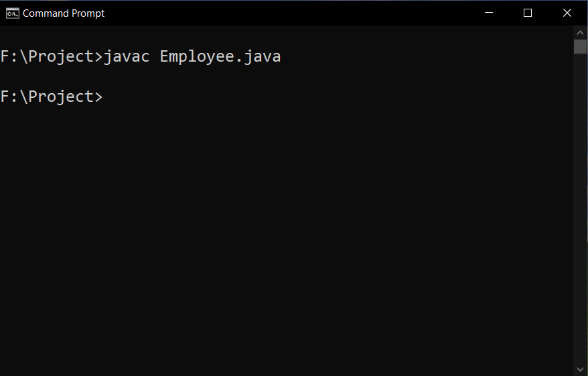
Task: Click the first "F:\Project>" prompt
Action: coord(52,57)
